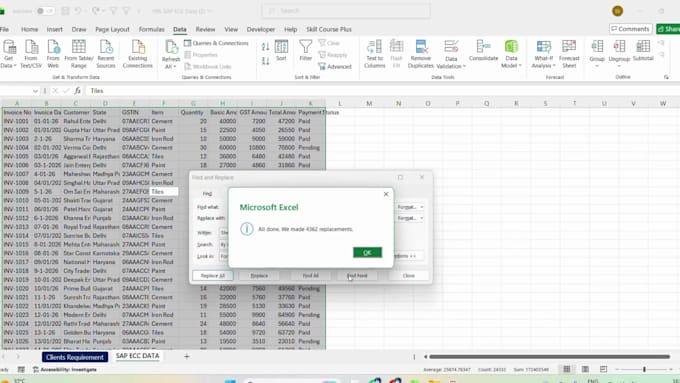Click the title bar Search box
The height and width of the screenshot is (383, 680).
pyautogui.click(x=346, y=11)
